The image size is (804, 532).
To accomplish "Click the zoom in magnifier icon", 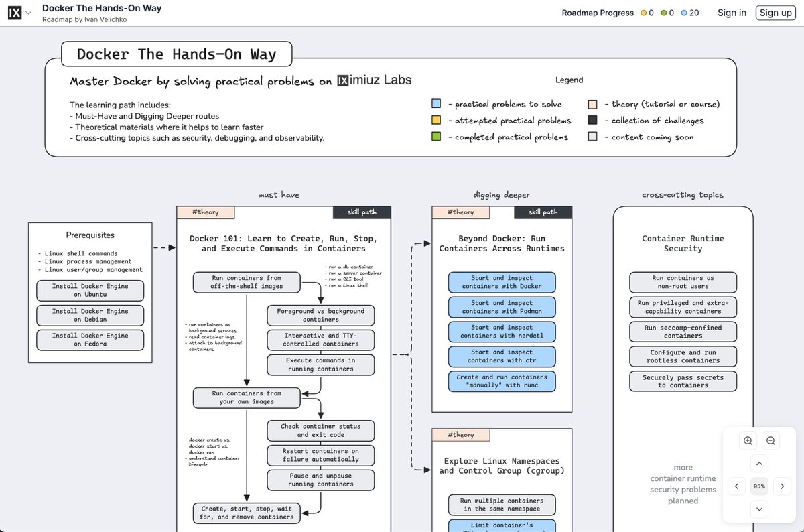I will click(748, 440).
